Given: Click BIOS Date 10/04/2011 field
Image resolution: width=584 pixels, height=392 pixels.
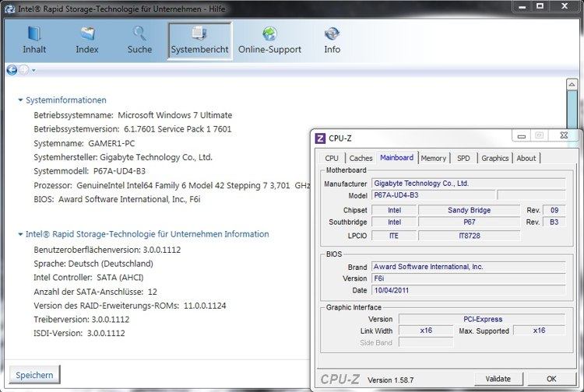Looking at the screenshot, I should (468, 290).
